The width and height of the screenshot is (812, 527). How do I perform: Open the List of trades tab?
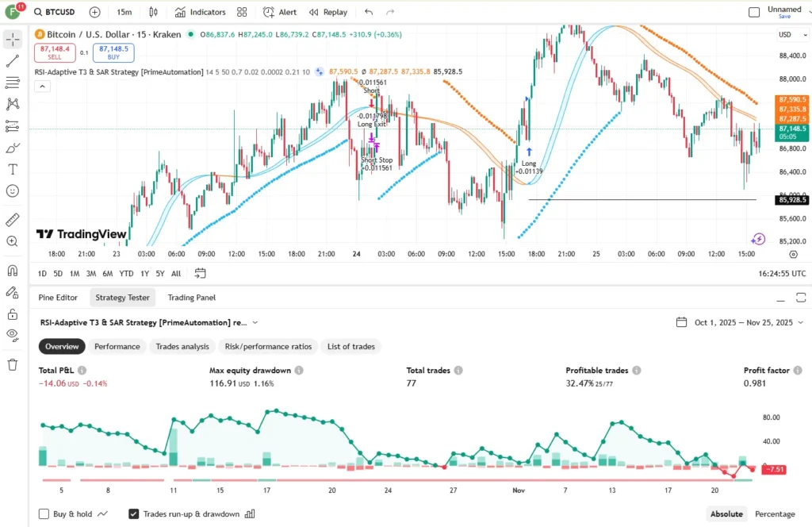coord(350,346)
